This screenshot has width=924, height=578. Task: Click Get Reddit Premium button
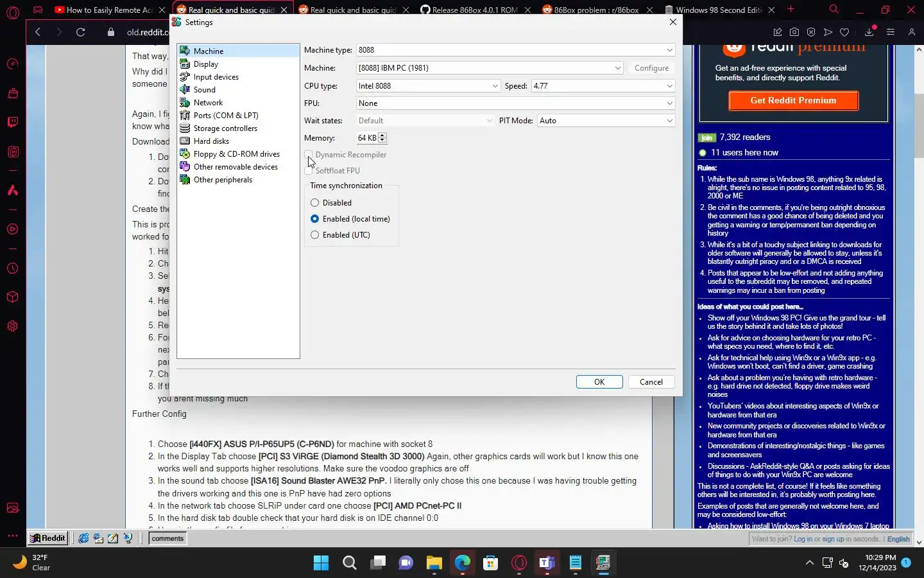click(x=793, y=101)
